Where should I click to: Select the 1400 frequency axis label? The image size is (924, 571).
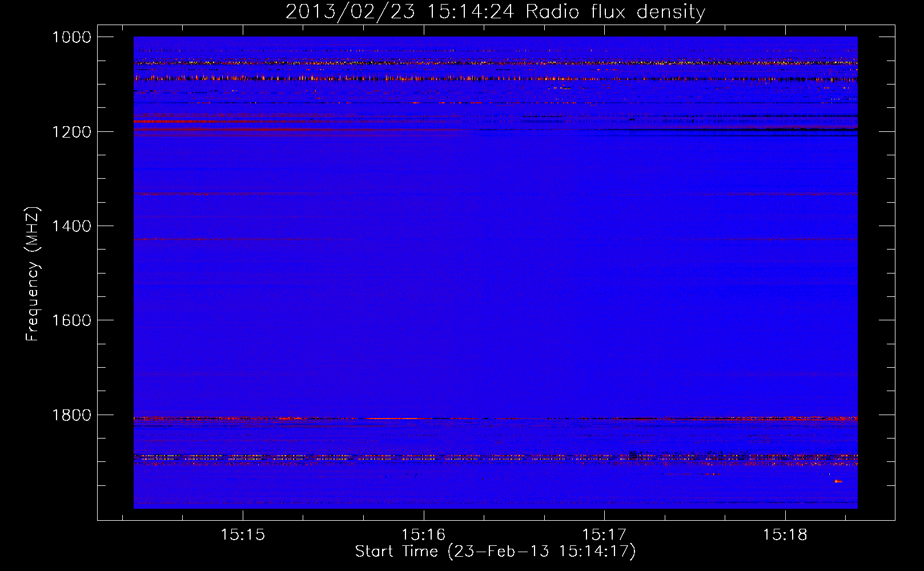tap(71, 226)
